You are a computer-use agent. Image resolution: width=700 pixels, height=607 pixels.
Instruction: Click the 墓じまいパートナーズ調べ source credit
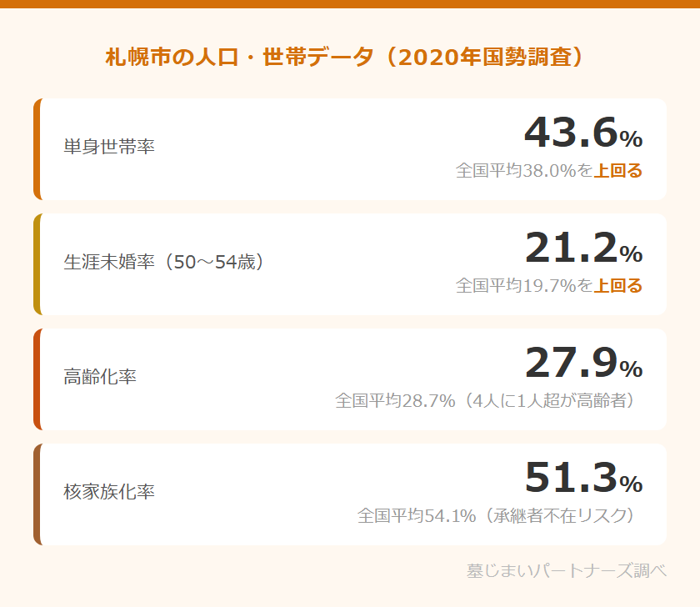coord(567,571)
